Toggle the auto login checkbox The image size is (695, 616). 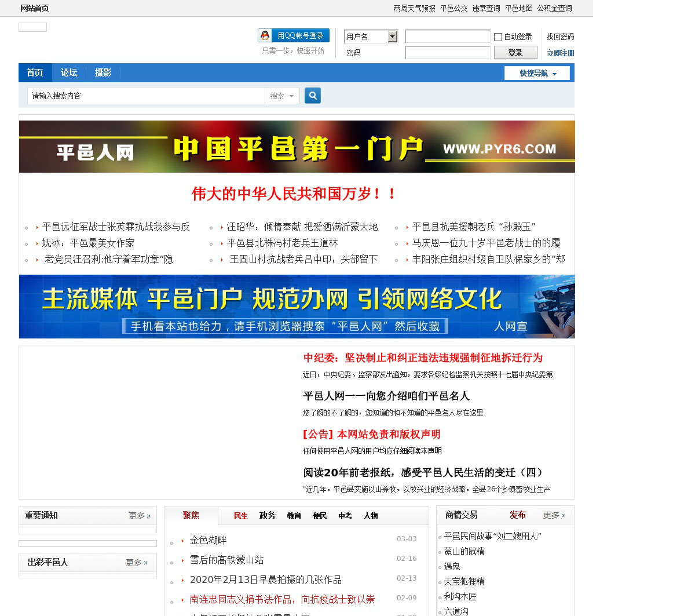point(498,37)
